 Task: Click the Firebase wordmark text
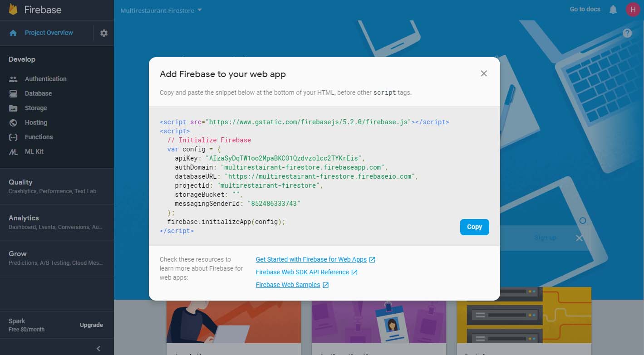tap(43, 10)
